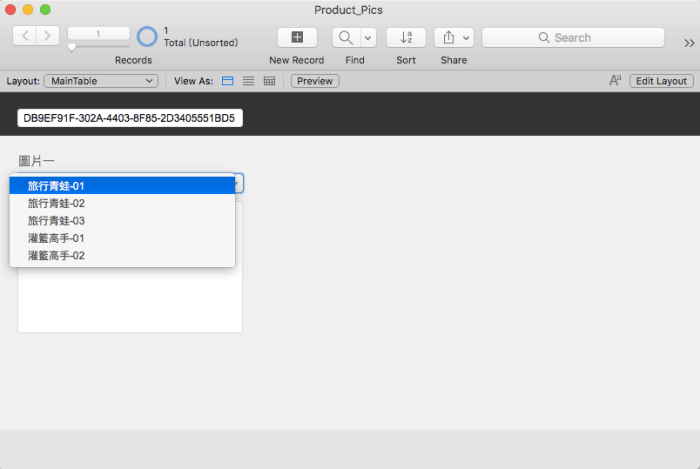
Task: Click the Edit Layout button
Action: tap(661, 81)
